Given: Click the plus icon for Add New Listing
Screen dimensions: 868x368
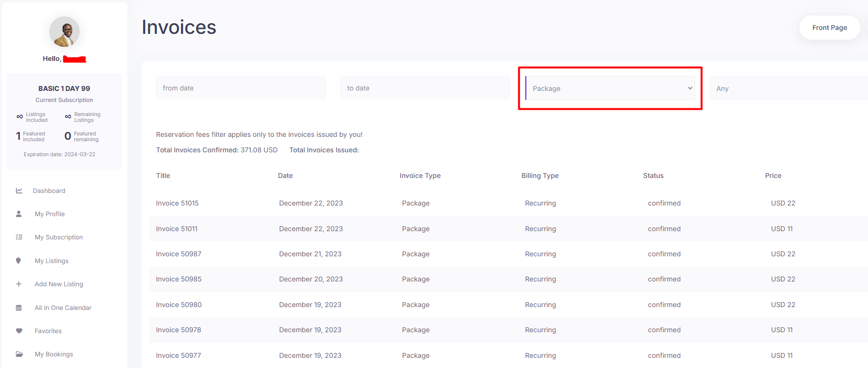Looking at the screenshot, I should coord(19,284).
